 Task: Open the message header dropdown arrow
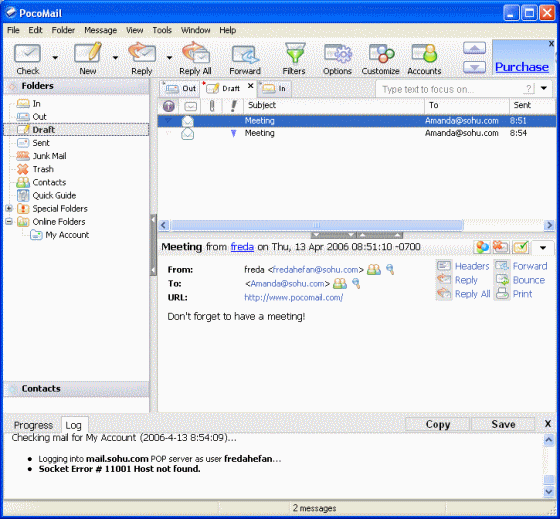pyautogui.click(x=543, y=247)
